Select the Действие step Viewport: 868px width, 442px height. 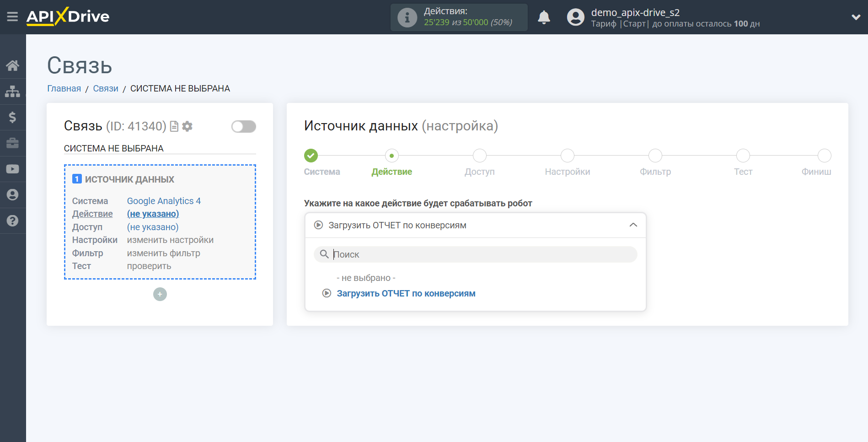coord(392,156)
